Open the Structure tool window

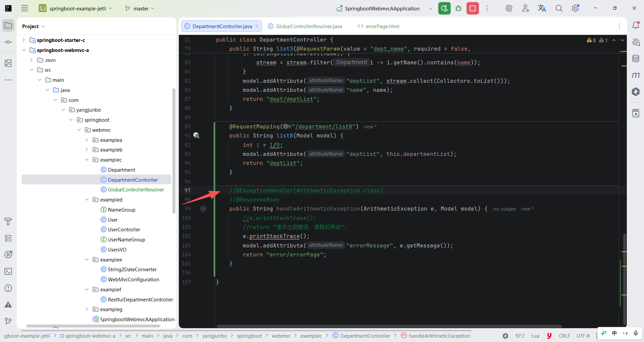point(8,63)
